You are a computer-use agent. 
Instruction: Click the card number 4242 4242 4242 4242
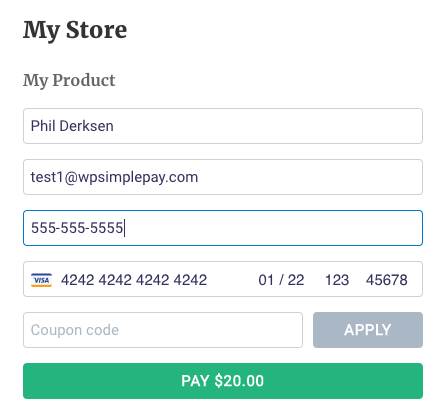coord(134,280)
